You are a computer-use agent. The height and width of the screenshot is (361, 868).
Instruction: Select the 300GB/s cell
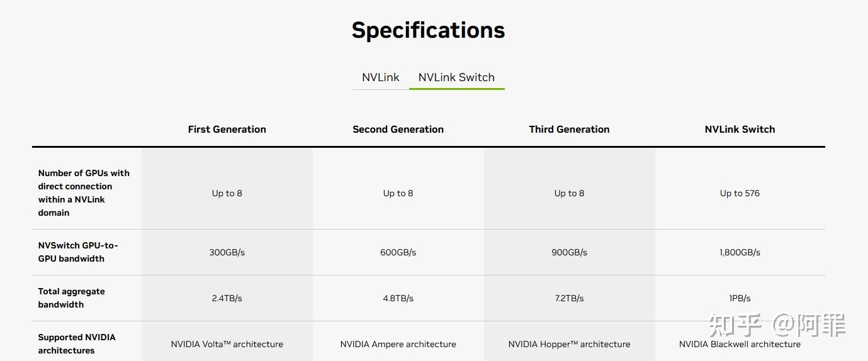(x=227, y=252)
